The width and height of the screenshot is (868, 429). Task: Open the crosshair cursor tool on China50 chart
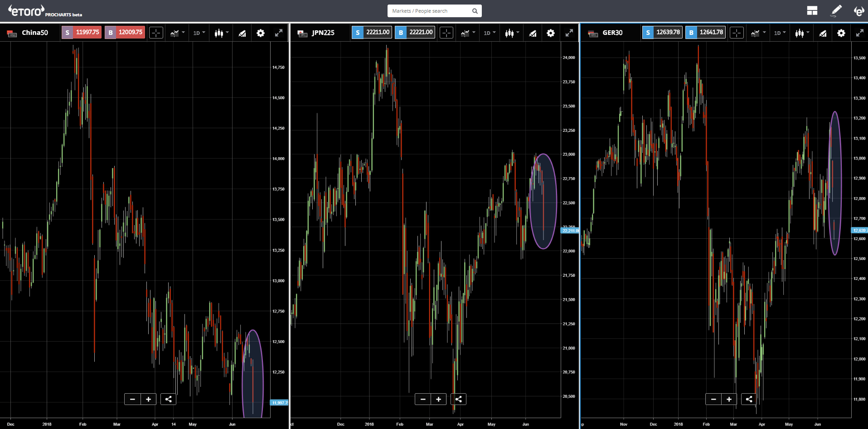156,33
